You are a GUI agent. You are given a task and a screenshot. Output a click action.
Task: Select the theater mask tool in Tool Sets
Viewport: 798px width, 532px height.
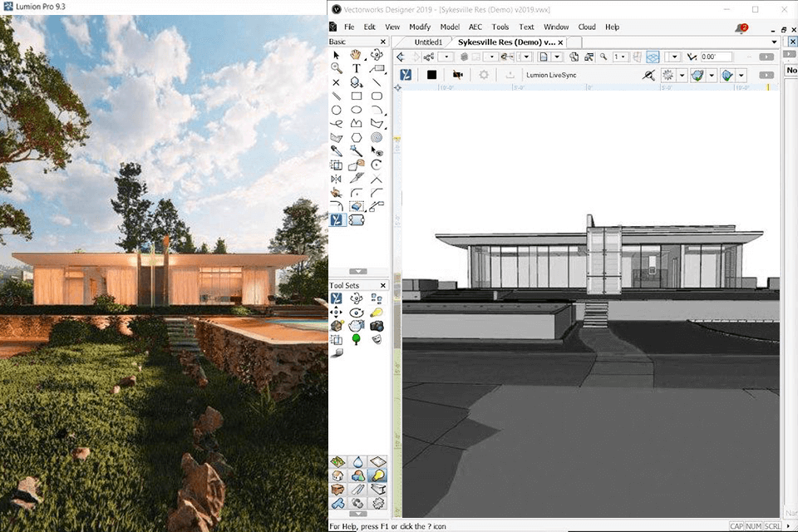(376, 339)
